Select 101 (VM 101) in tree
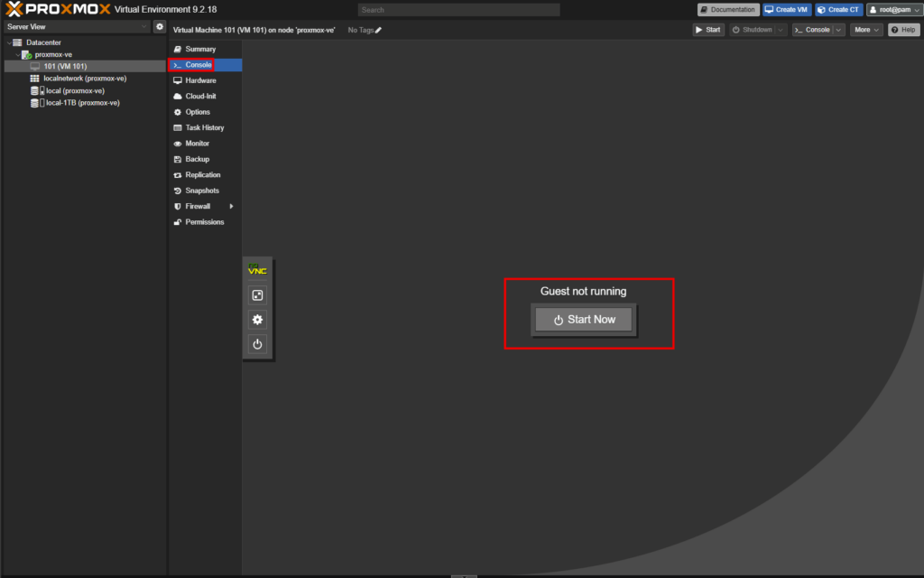 [x=85, y=66]
